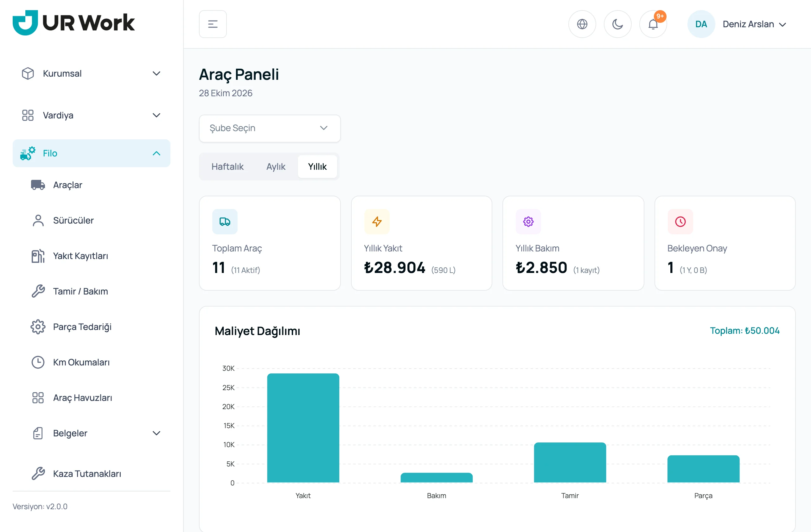The width and height of the screenshot is (811, 532).
Task: Click the Toplam: ₺50.004 total text
Action: [744, 331]
